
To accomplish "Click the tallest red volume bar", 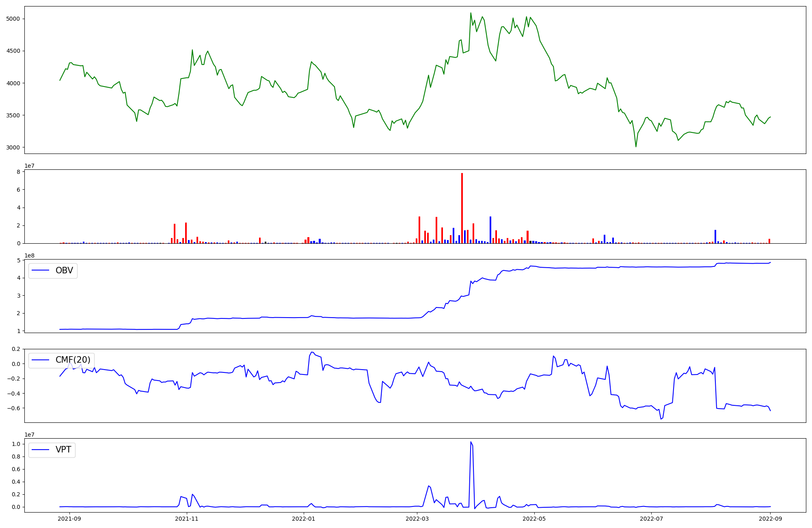I will [462, 208].
